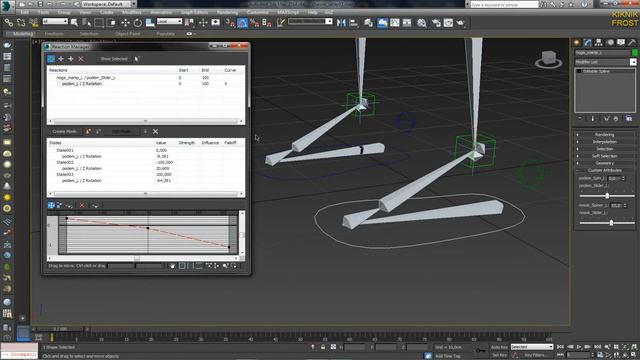Viewport: 640px width, 360px height.
Task: Open the Selected key dropdown
Action: coord(532,347)
